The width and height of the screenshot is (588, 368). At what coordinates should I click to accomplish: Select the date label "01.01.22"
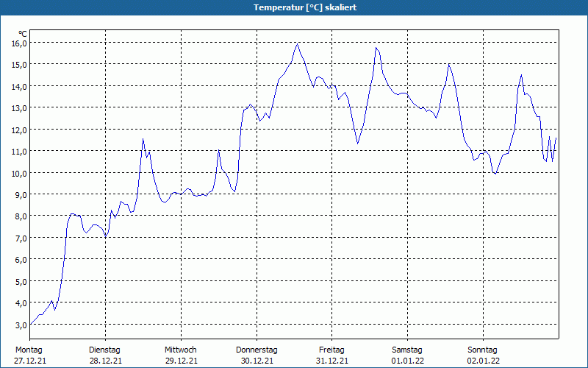click(407, 361)
